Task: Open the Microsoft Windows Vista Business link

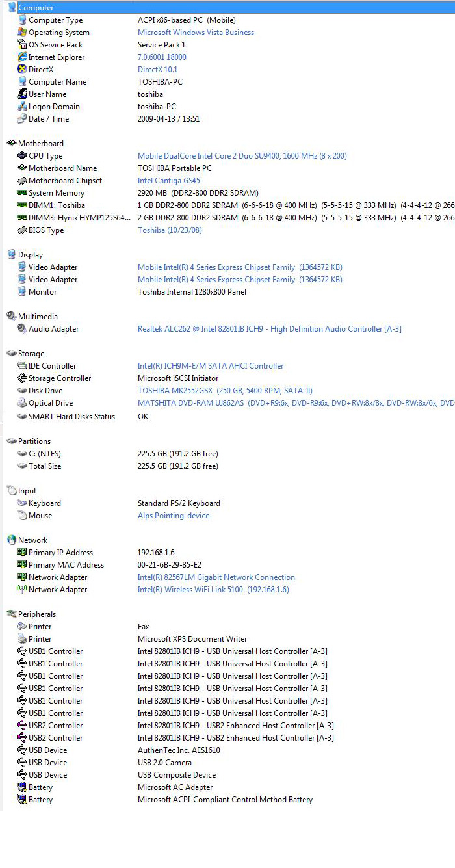Action: coord(196,33)
